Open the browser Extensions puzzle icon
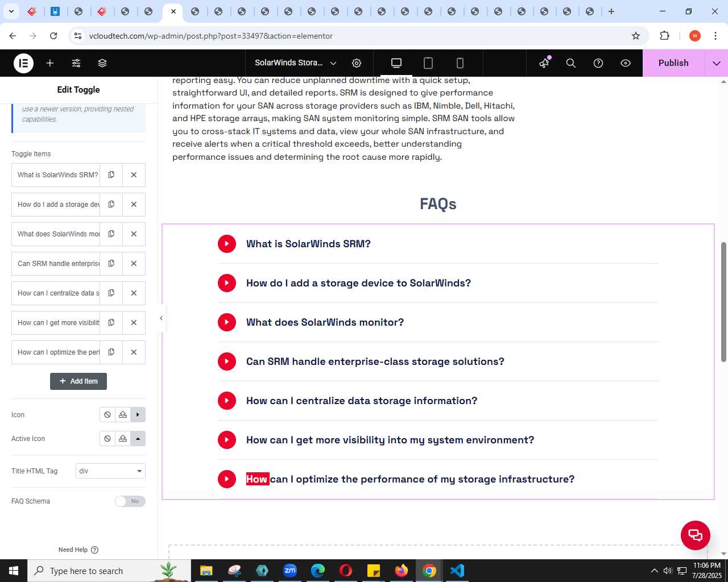728x582 pixels. coord(664,36)
